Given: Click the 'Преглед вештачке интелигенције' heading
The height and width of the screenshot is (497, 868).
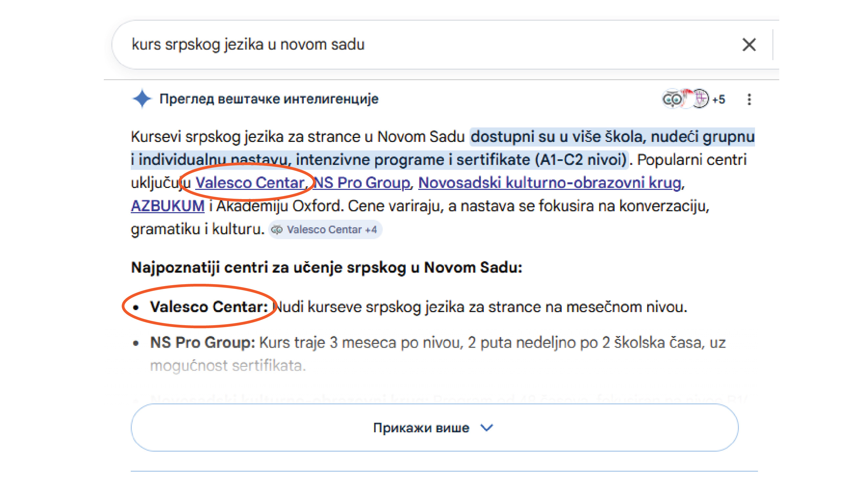Looking at the screenshot, I should [269, 99].
